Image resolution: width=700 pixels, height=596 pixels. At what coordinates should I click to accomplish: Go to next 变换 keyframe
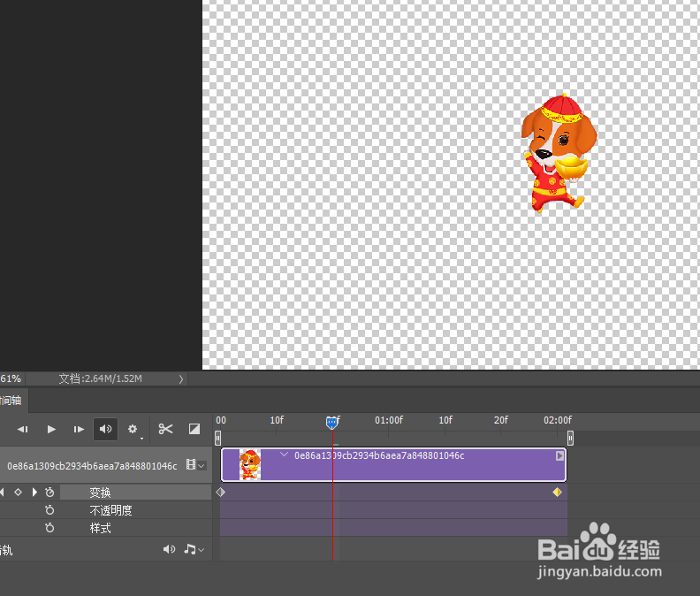click(x=34, y=493)
